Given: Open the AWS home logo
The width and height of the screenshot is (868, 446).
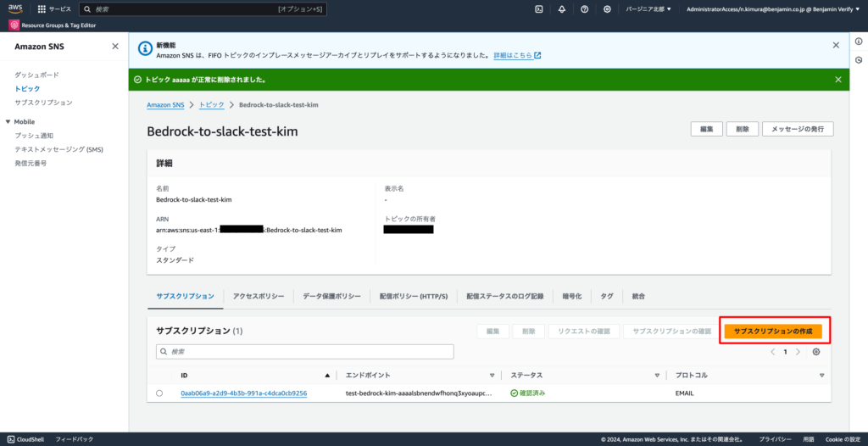Looking at the screenshot, I should [x=15, y=8].
